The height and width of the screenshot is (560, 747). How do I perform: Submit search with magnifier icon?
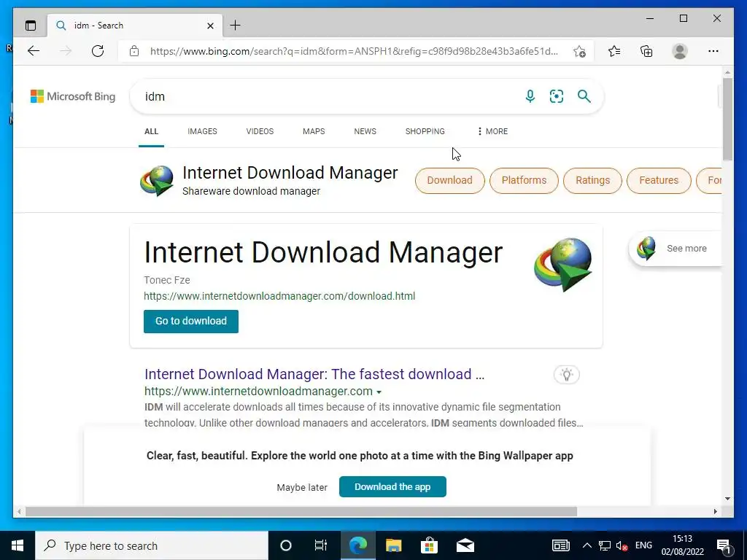pos(584,96)
